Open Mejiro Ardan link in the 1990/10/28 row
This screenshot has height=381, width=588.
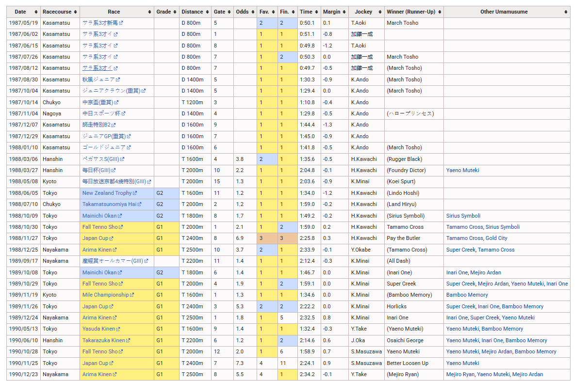496,351
